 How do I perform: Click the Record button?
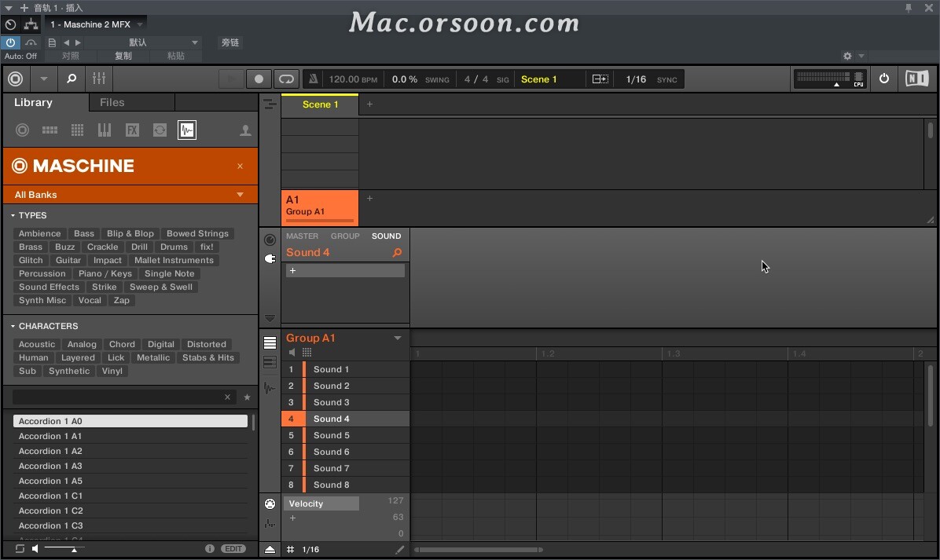(x=259, y=79)
